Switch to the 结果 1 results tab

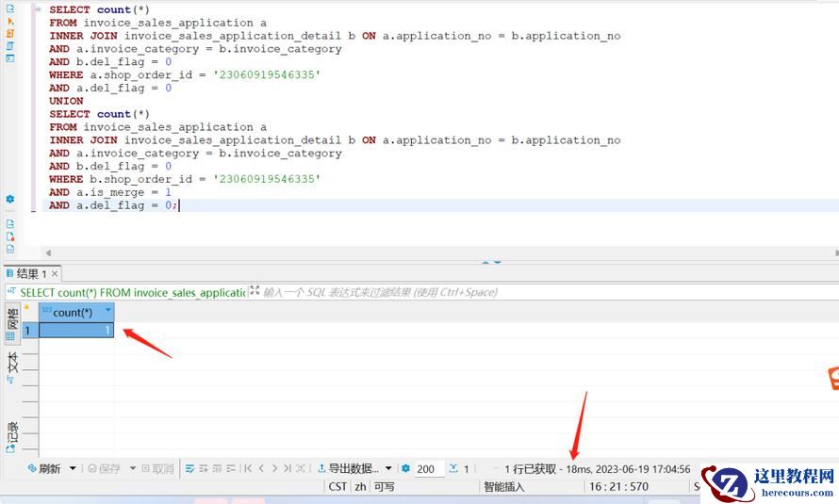point(31,274)
